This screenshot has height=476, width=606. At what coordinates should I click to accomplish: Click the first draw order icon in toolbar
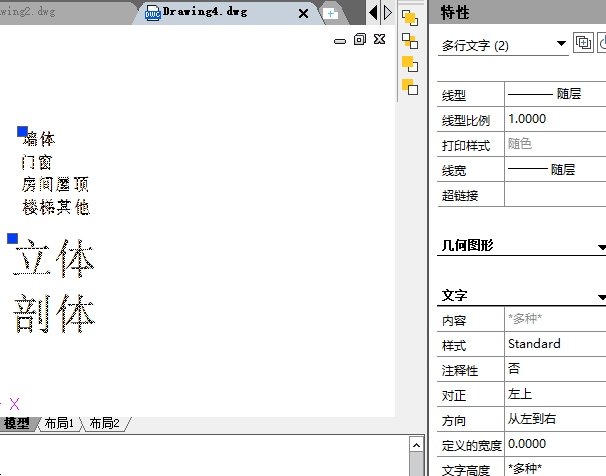409,17
